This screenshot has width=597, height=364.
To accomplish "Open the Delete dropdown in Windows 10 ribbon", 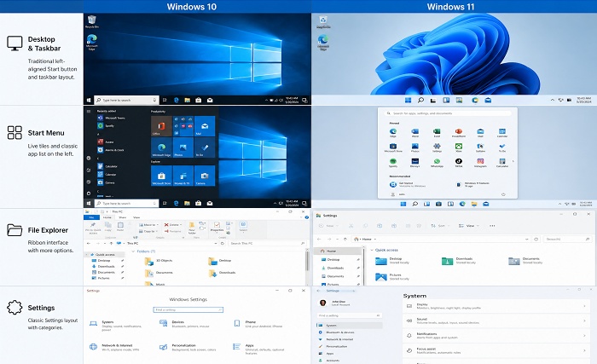I will 172,225.
